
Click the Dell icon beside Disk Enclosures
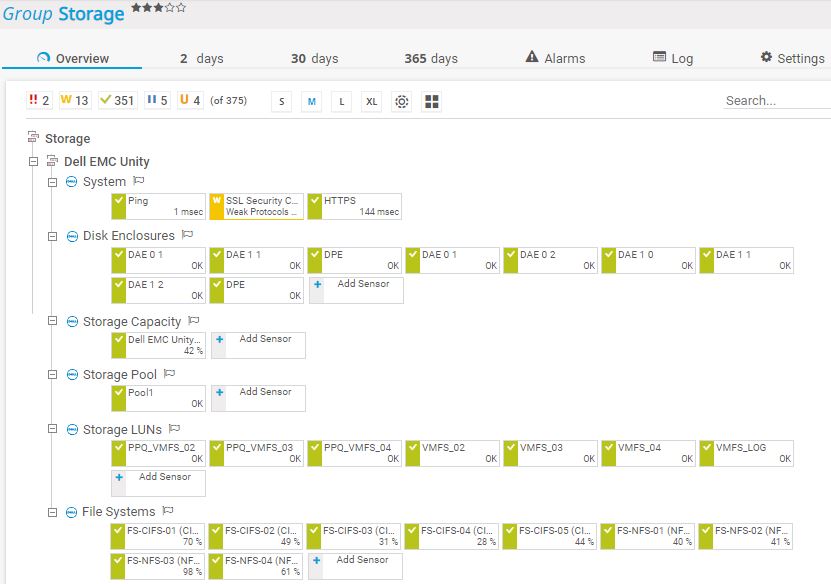(x=72, y=236)
